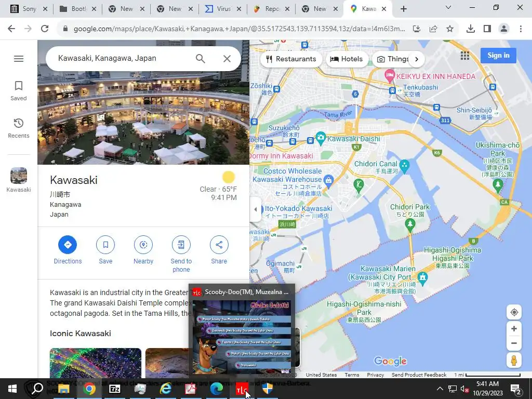532x399 pixels.
Task: Open a new browser tab
Action: [x=403, y=9]
